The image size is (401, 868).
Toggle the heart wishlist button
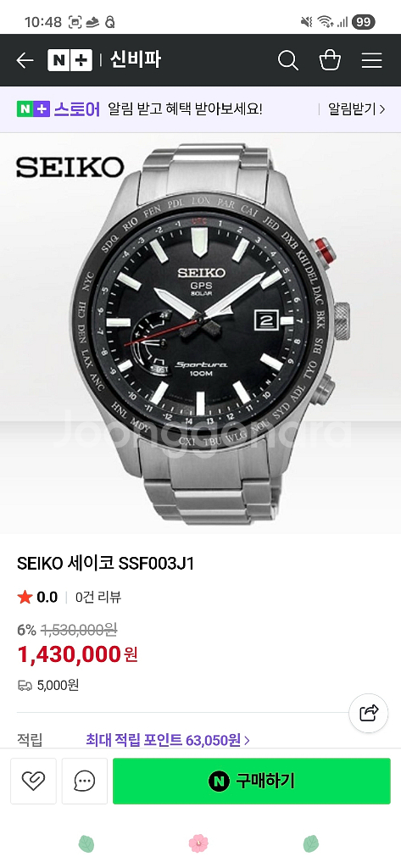[x=33, y=781]
